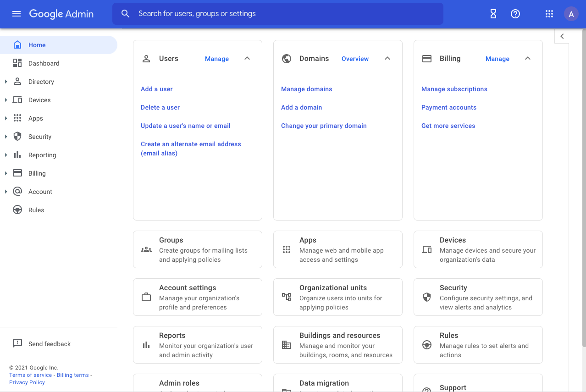Focus the search users, groups or settings field

(278, 14)
